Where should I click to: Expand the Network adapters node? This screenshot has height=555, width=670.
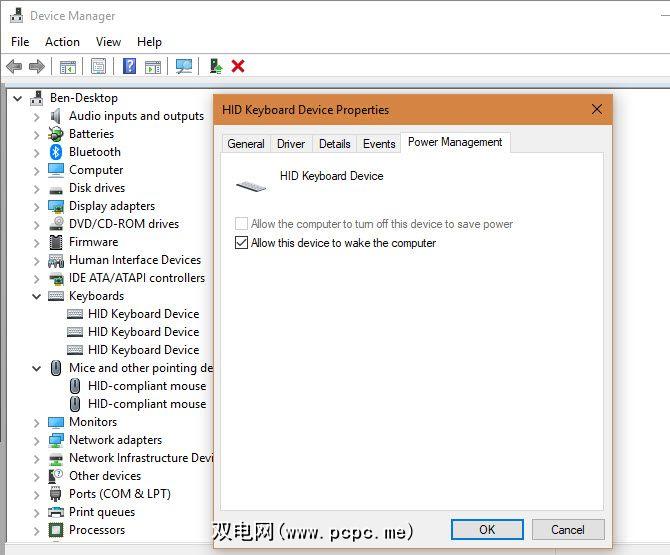[x=37, y=440]
